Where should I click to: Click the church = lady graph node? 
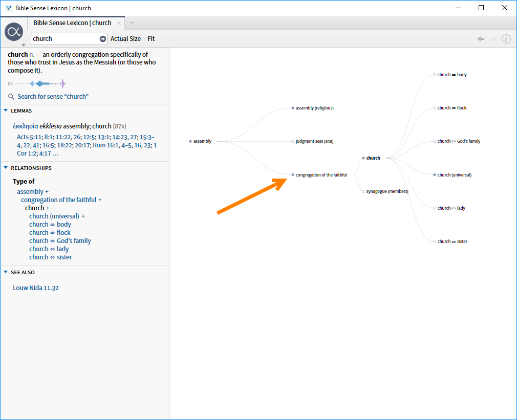pyautogui.click(x=451, y=208)
